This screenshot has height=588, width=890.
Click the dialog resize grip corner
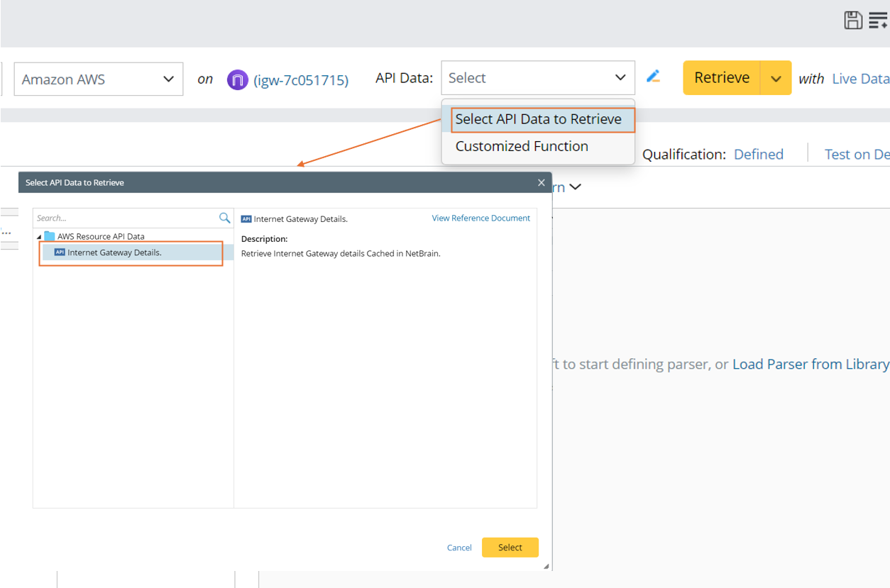(x=546, y=566)
